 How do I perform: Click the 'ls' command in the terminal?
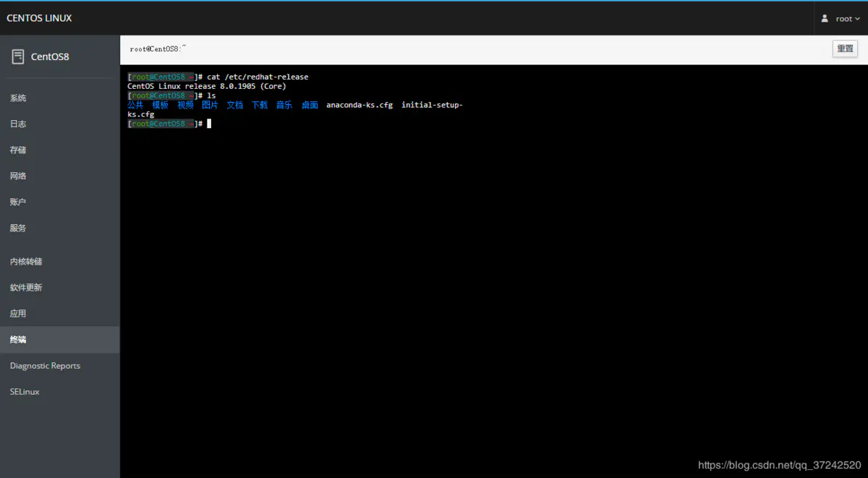[211, 95]
